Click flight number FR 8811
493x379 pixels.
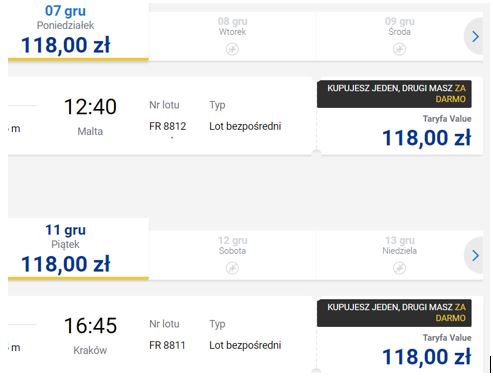[x=167, y=345]
